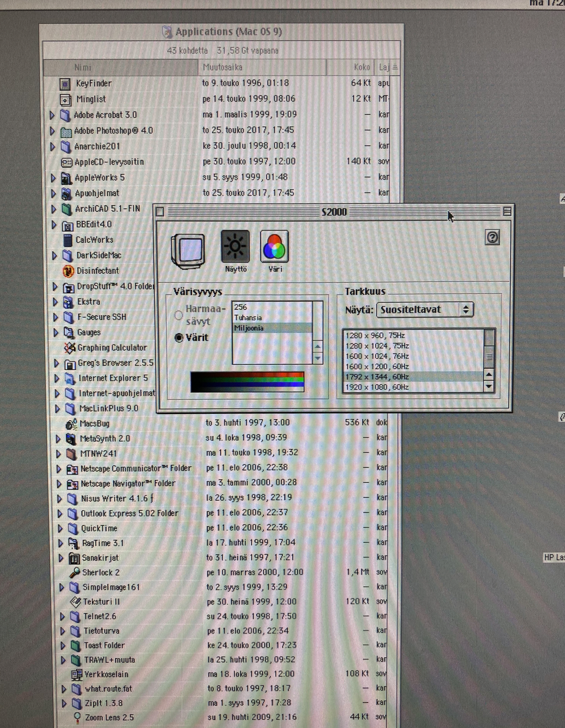The image size is (565, 728).
Task: Expand the QuickTime folder triangle
Action: click(60, 529)
